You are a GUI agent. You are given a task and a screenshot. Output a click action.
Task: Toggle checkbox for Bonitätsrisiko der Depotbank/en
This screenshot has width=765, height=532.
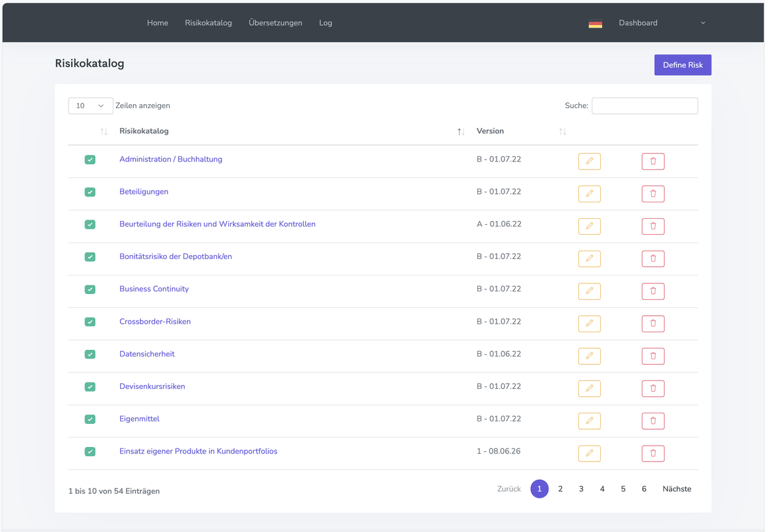90,257
